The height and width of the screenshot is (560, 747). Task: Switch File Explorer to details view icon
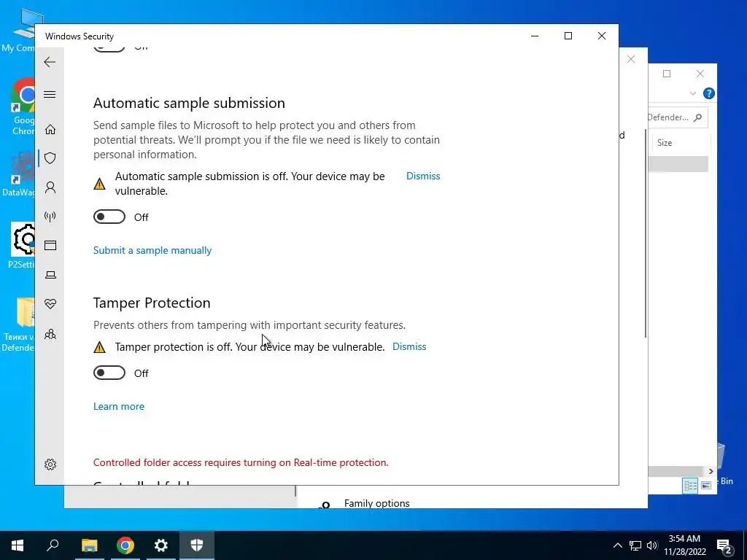point(690,485)
